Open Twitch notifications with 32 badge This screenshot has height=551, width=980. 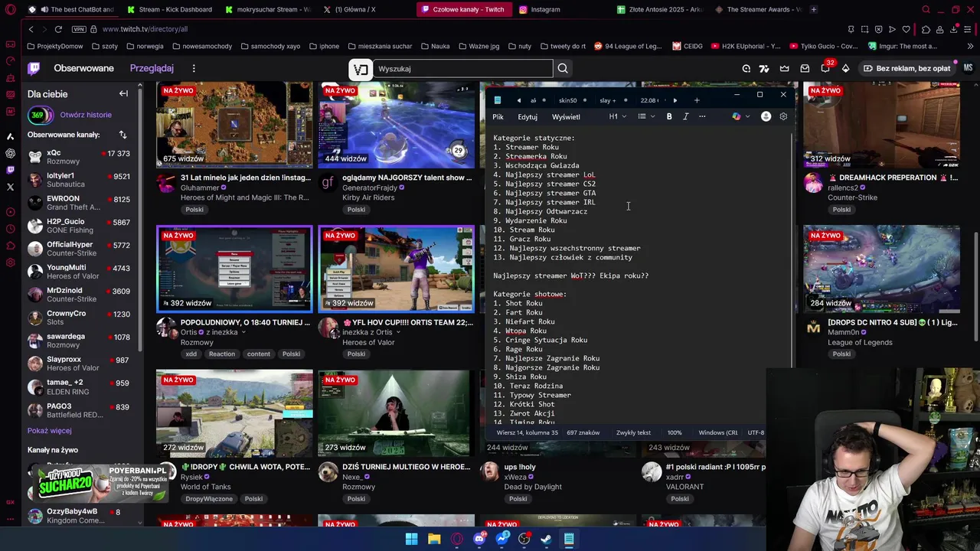click(x=825, y=68)
